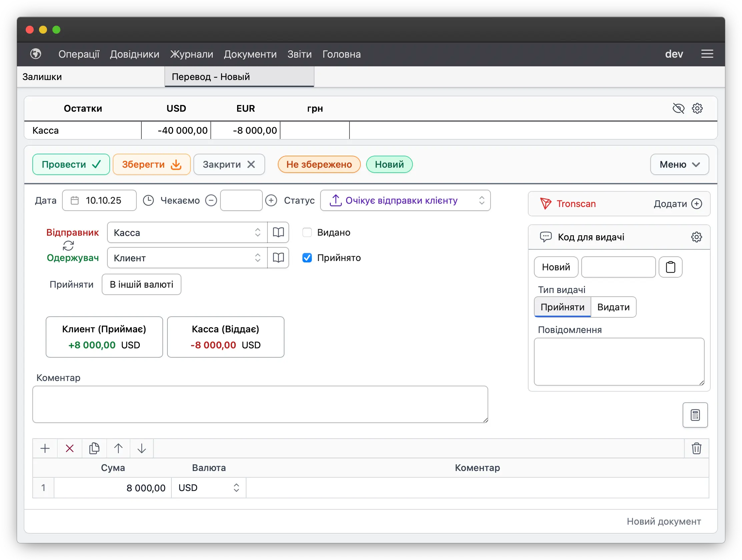This screenshot has width=742, height=560.
Task: Click the duplicate row icon in table toolbar
Action: coord(94,448)
